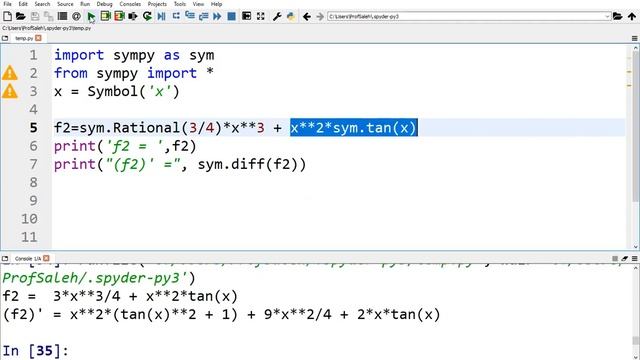Clear the console with the eraser icon
Image resolution: width=640 pixels, height=360 pixels.
pyautogui.click(x=624, y=258)
